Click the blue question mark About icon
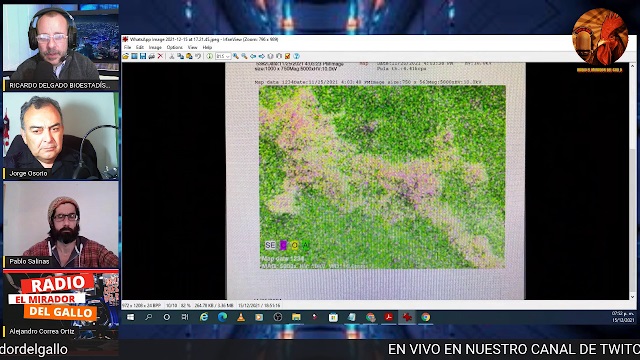Screen dimensions: 640x360 click(x=297, y=56)
